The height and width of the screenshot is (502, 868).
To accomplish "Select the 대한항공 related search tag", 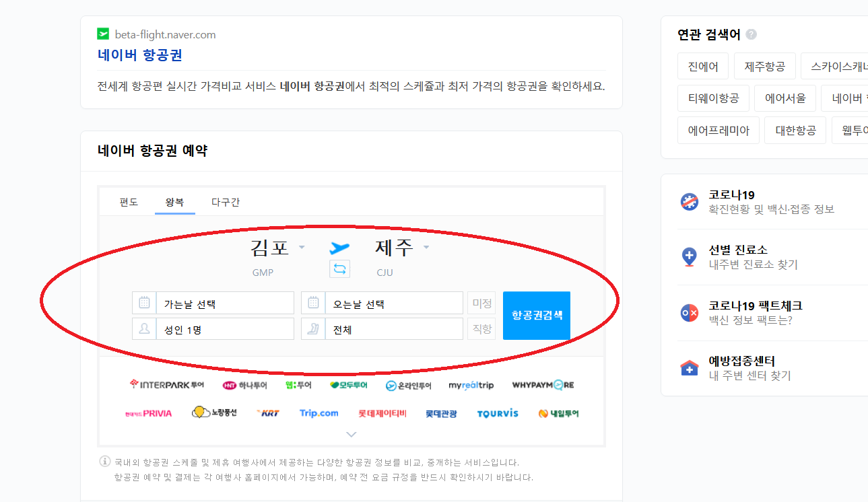I will tap(795, 130).
